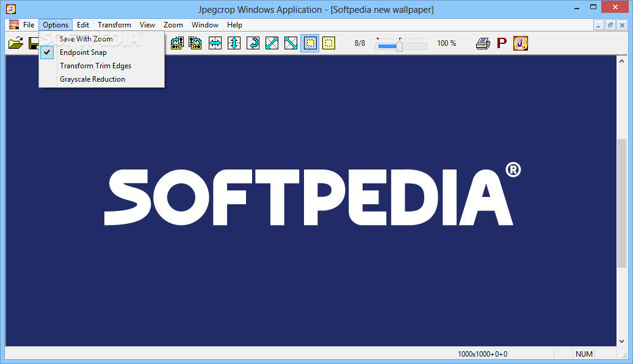This screenshot has width=633, height=364.
Task: Flip the image vertically
Action: click(234, 43)
